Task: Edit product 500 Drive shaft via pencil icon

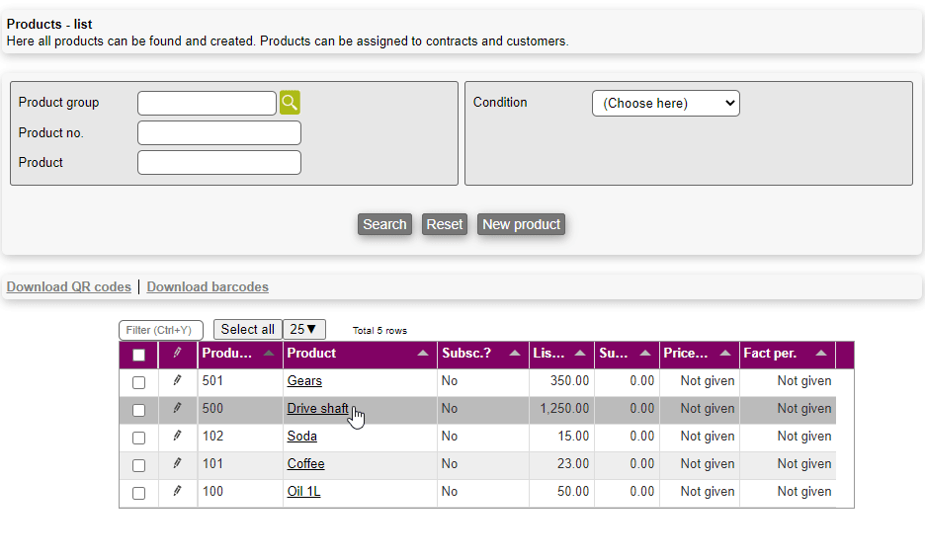Action: click(x=177, y=408)
